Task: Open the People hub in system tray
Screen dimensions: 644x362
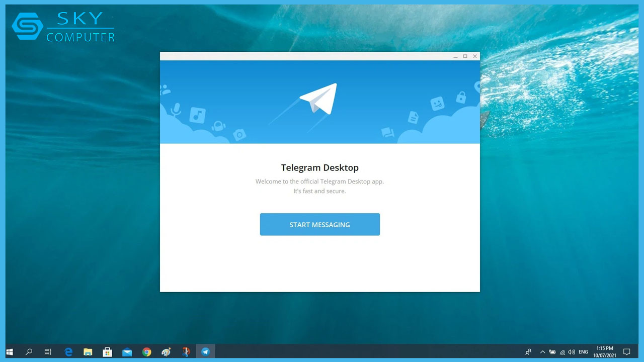Action: [x=528, y=352]
